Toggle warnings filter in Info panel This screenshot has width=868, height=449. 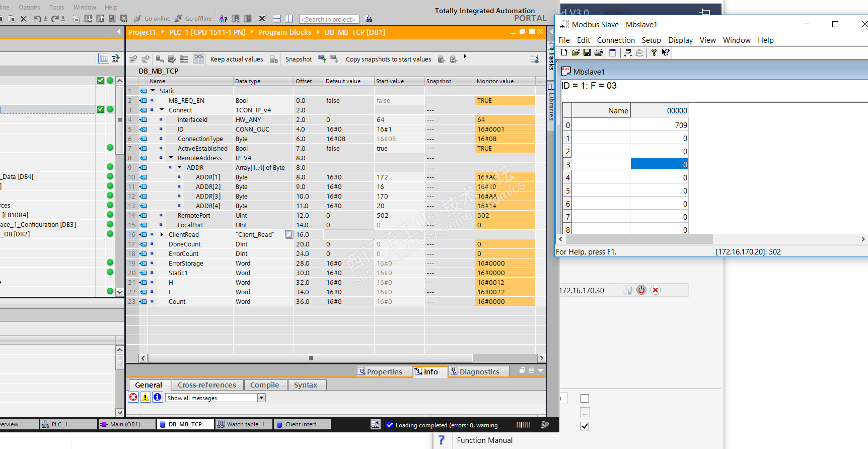pyautogui.click(x=146, y=397)
